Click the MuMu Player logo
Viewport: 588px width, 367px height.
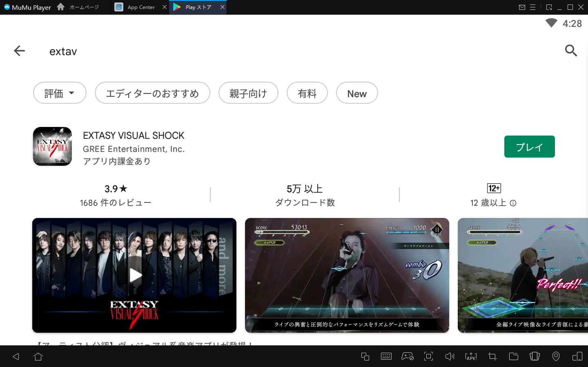click(27, 7)
